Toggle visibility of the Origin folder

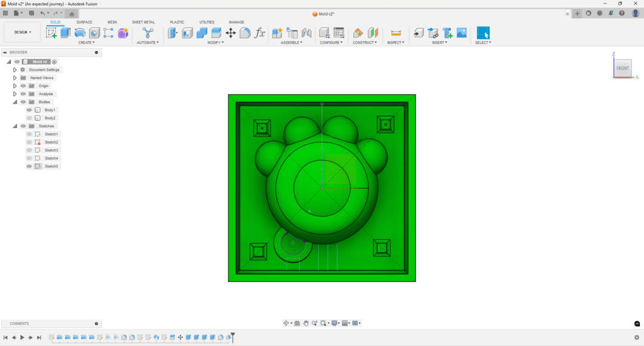tap(23, 86)
